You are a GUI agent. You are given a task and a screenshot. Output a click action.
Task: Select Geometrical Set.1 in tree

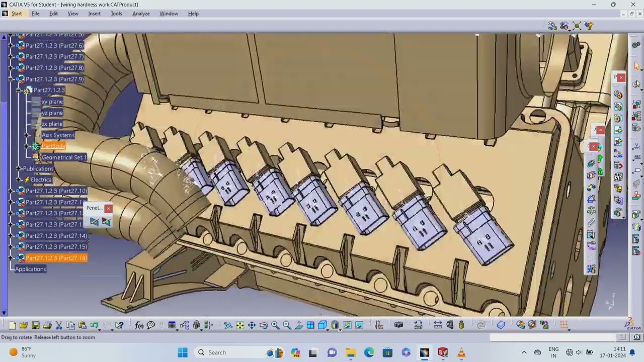point(64,157)
